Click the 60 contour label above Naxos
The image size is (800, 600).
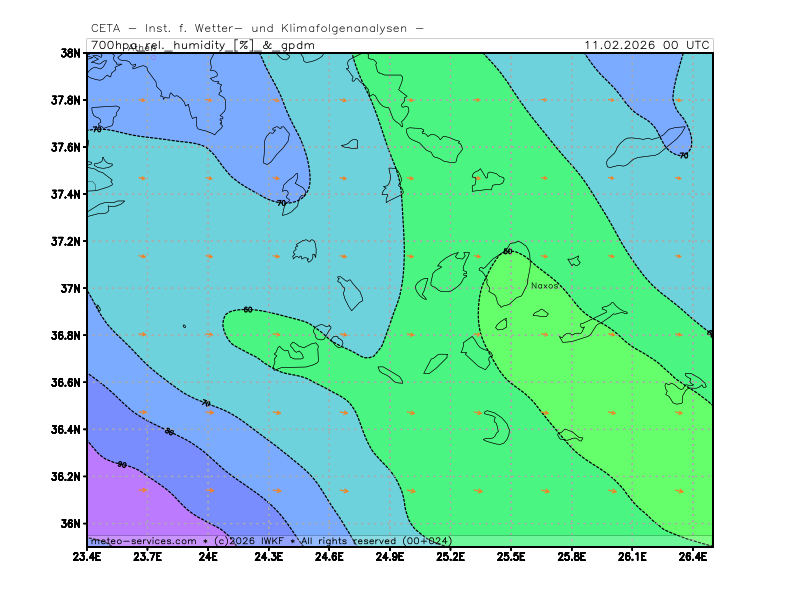(x=507, y=251)
